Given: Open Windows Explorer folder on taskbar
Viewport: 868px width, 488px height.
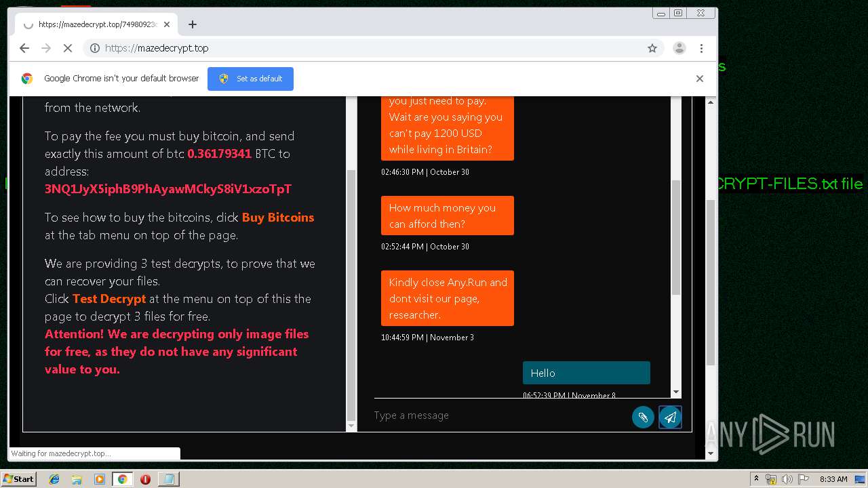Looking at the screenshot, I should pyautogui.click(x=77, y=479).
